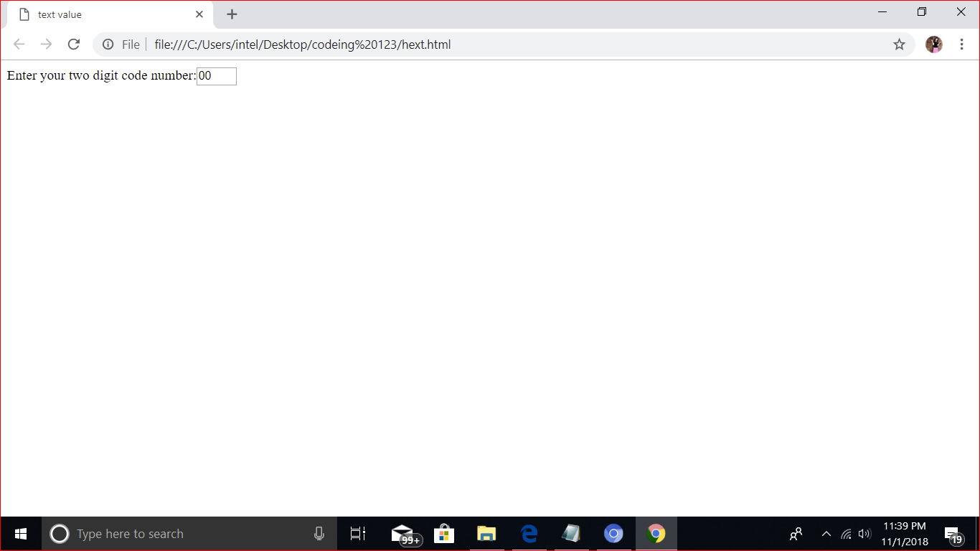Show hidden icons in system tray

click(826, 534)
